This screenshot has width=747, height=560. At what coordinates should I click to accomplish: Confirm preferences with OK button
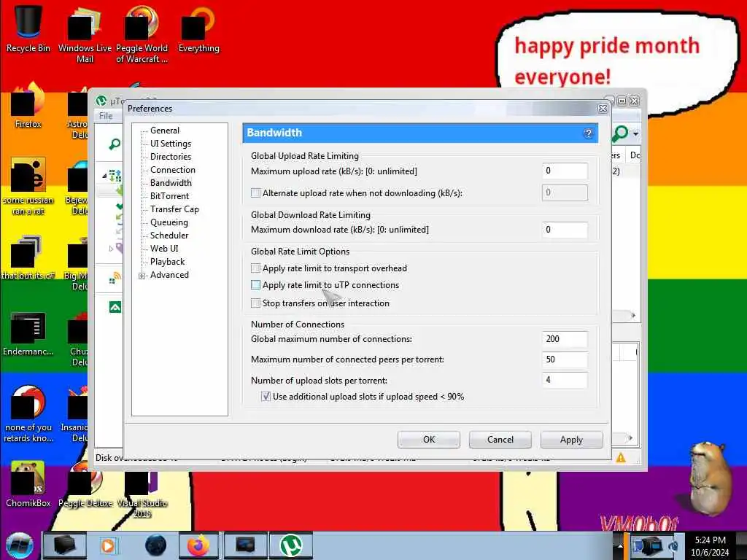coord(429,440)
